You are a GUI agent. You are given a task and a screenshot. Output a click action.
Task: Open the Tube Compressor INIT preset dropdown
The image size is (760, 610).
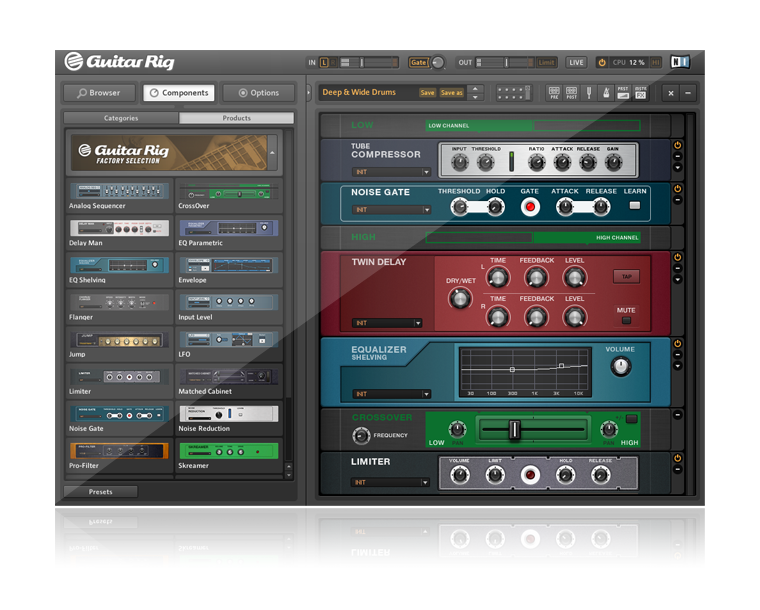point(391,172)
